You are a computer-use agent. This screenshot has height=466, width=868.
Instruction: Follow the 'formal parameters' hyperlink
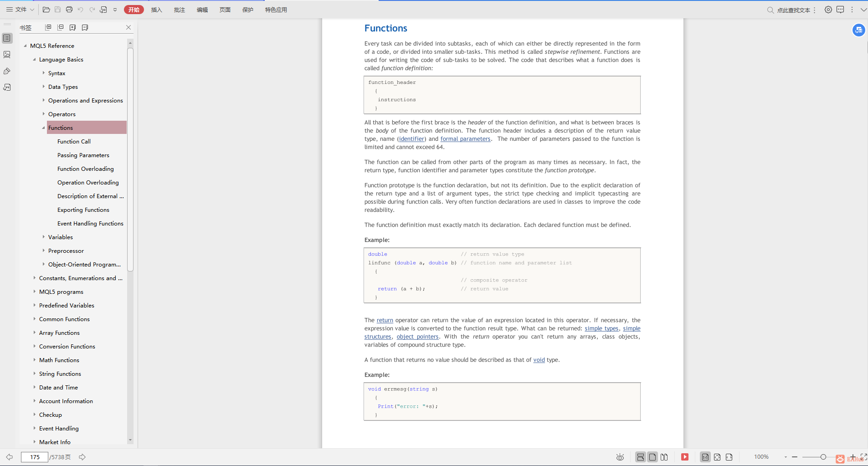466,139
